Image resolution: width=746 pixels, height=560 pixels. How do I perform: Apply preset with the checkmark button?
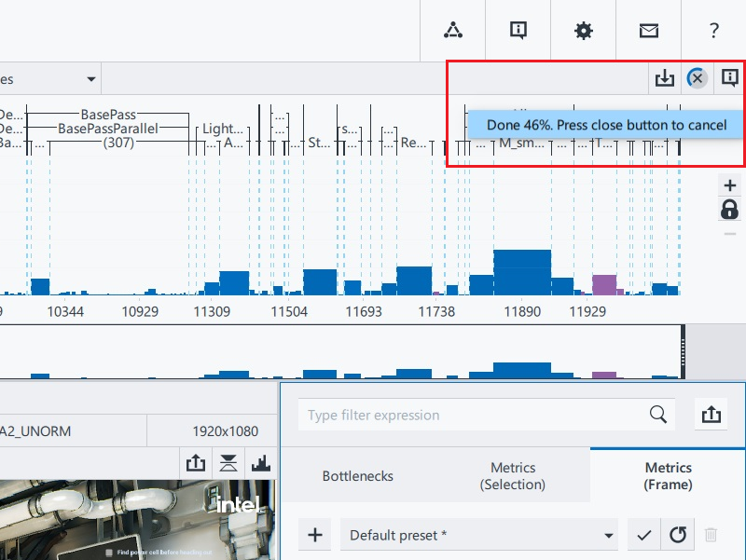click(x=643, y=535)
